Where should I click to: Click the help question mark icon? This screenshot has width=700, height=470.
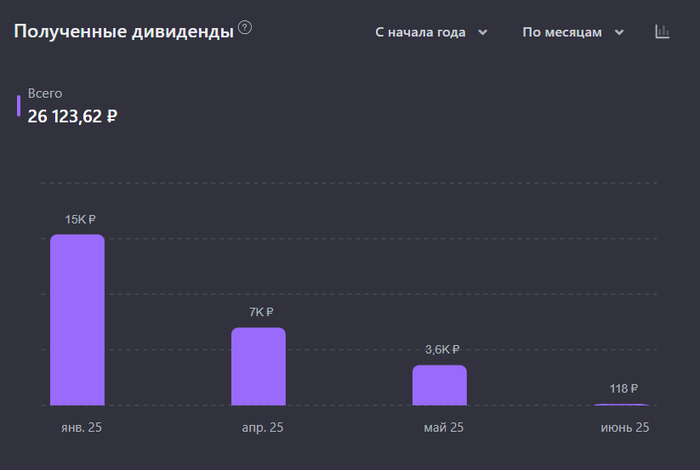245,28
